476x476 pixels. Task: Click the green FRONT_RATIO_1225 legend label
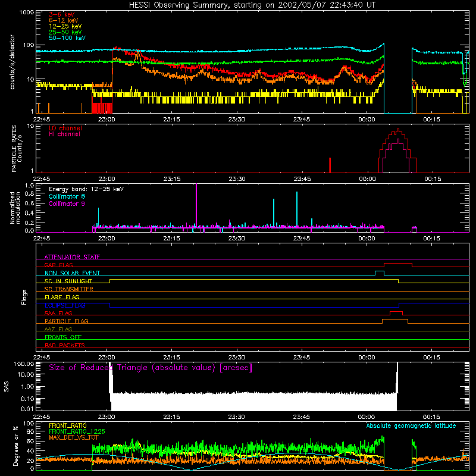point(77,431)
